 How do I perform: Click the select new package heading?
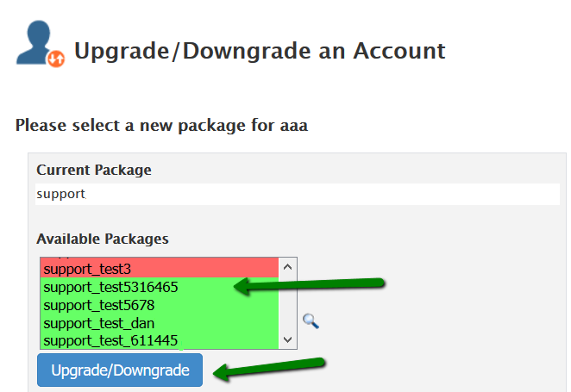[161, 126]
